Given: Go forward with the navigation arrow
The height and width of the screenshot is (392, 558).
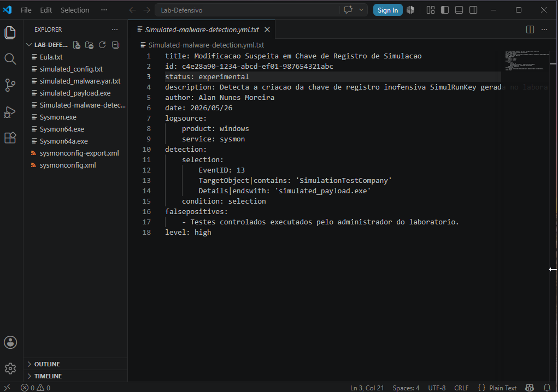Looking at the screenshot, I should point(146,10).
